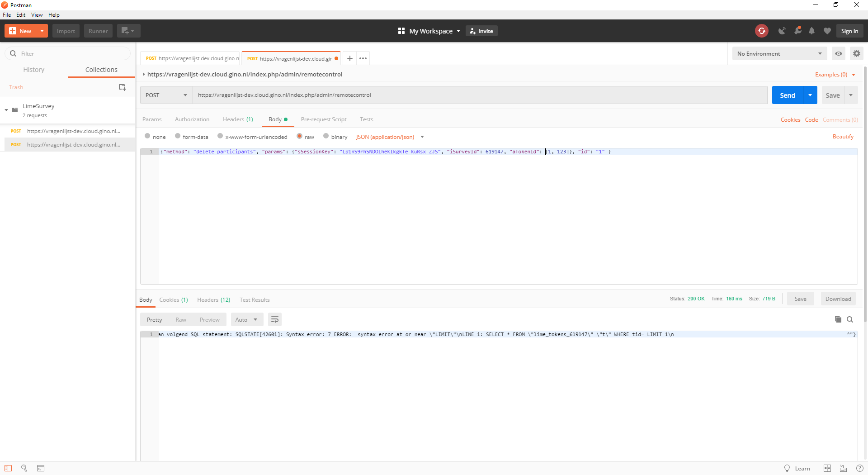
Task: Copy response to clipboard icon
Action: click(838, 319)
